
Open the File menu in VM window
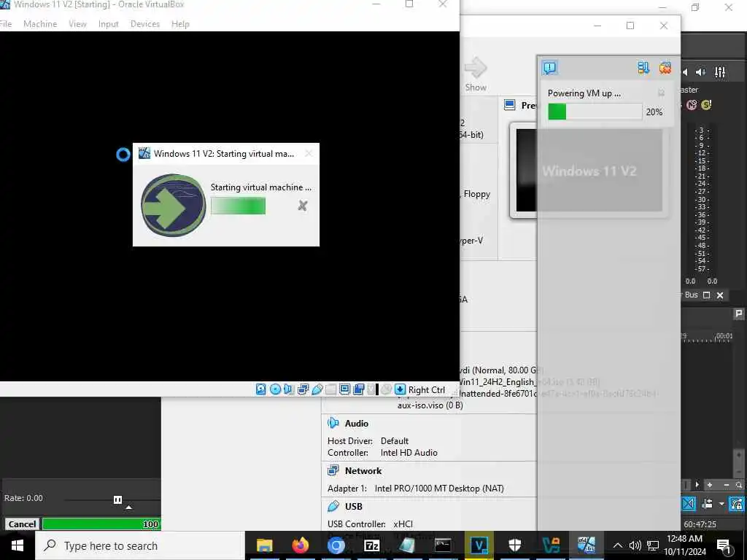click(6, 24)
